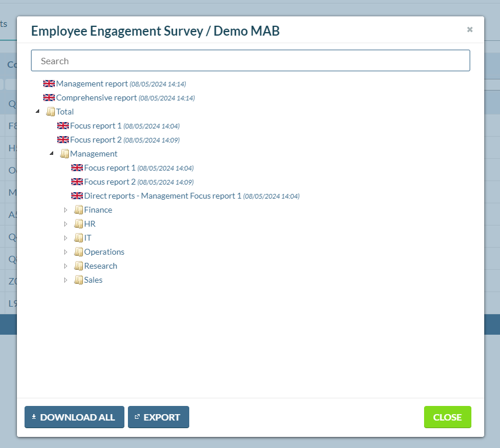Collapse the Total tree node
The image size is (500, 448).
(37, 112)
